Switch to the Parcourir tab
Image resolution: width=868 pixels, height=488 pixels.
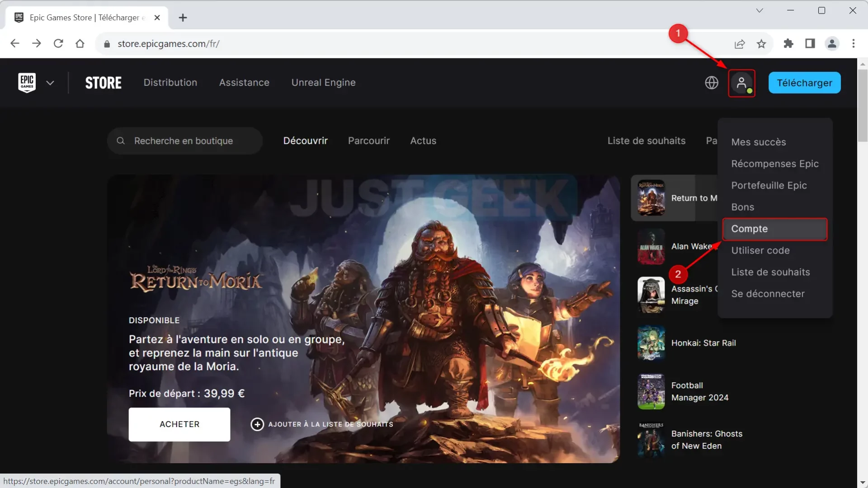369,141
